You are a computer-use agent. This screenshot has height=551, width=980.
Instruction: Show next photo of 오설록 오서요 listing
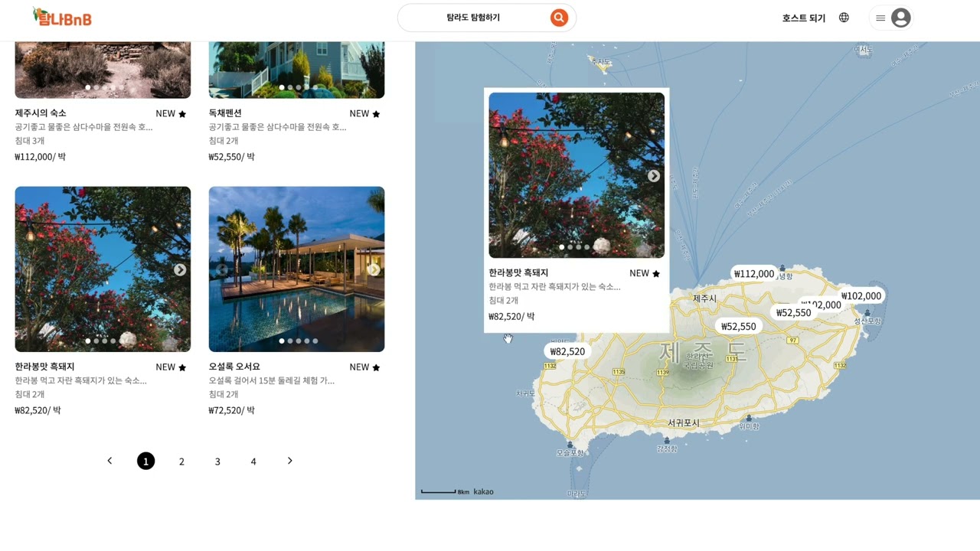pyautogui.click(x=374, y=269)
